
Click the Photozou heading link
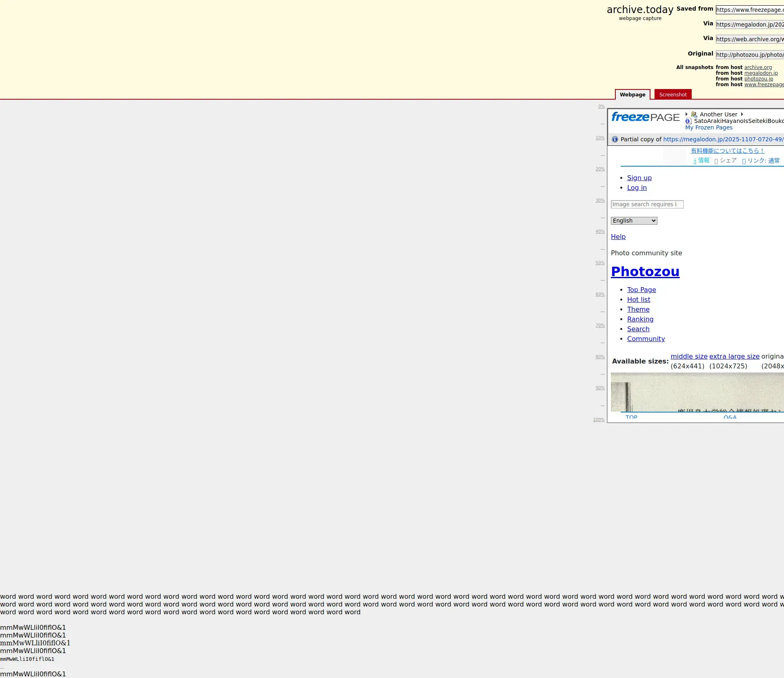pos(645,272)
